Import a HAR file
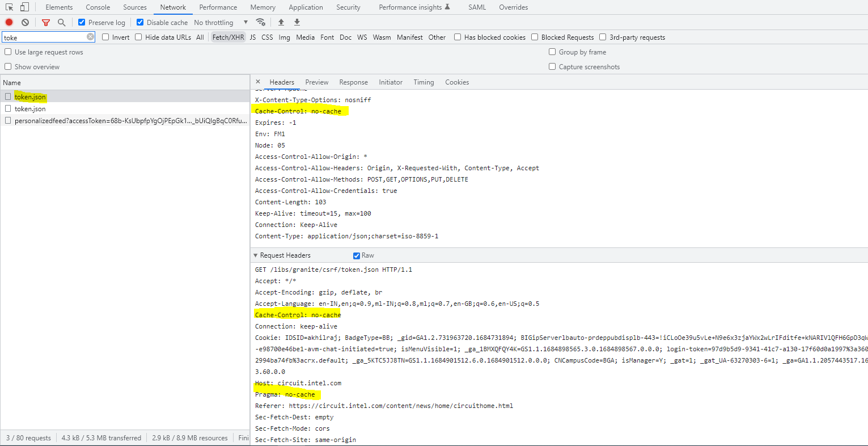 coord(281,22)
